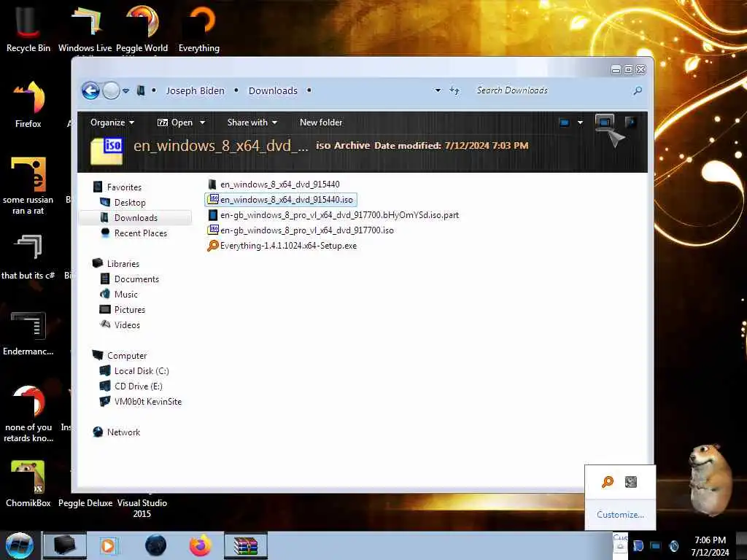Select Recent Places in navigation pane

tap(141, 233)
